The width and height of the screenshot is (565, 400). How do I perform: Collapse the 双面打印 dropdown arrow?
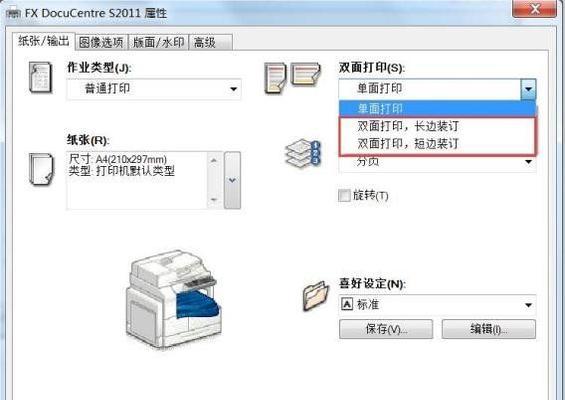pos(528,89)
